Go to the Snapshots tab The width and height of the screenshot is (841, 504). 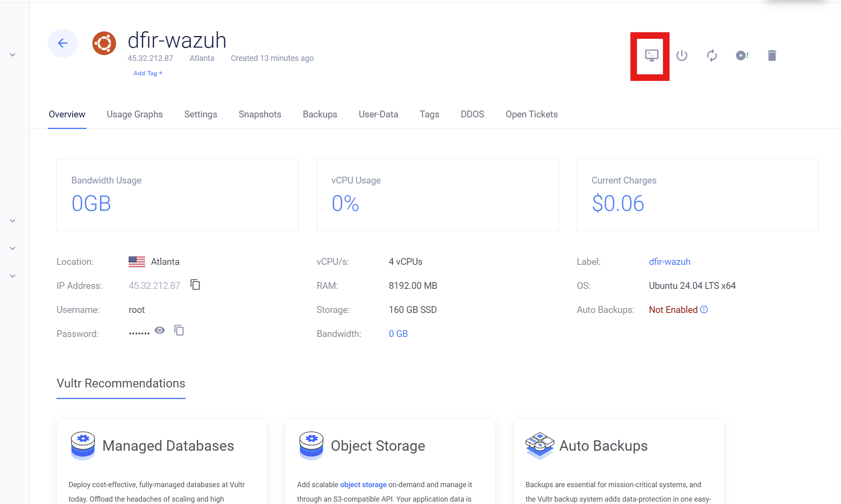(260, 115)
